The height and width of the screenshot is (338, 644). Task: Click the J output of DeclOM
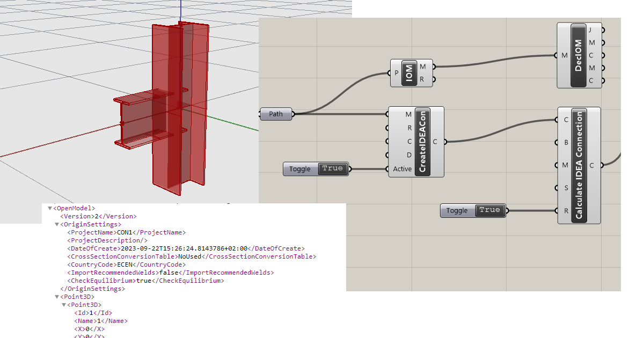pos(603,30)
